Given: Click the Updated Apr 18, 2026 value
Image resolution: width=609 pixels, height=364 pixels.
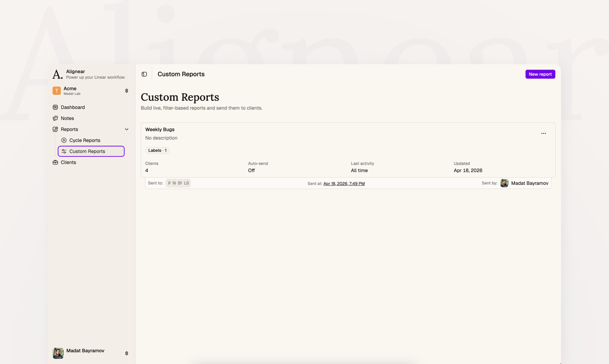Looking at the screenshot, I should tap(468, 171).
